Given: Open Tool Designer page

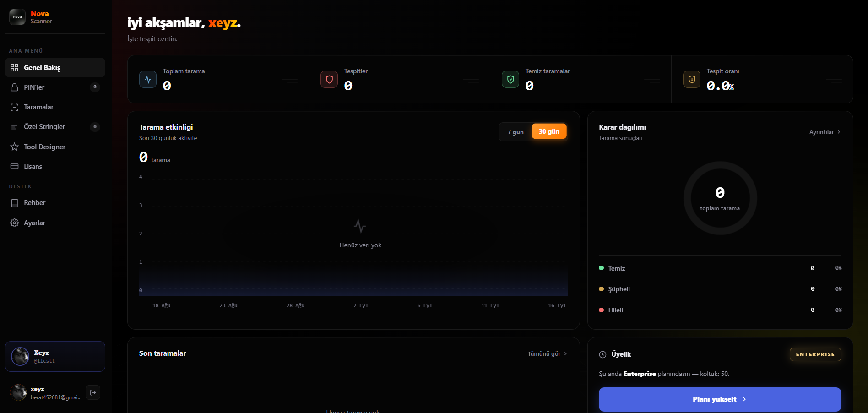Looking at the screenshot, I should click(55, 147).
